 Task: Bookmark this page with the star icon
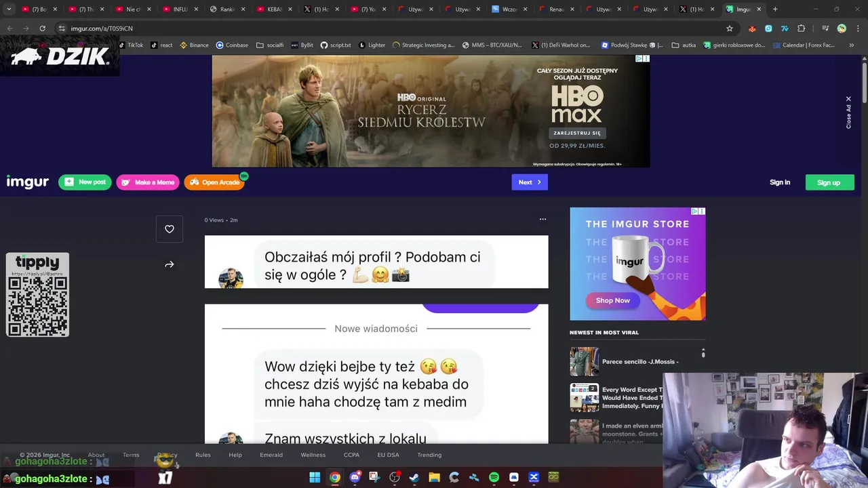click(730, 28)
